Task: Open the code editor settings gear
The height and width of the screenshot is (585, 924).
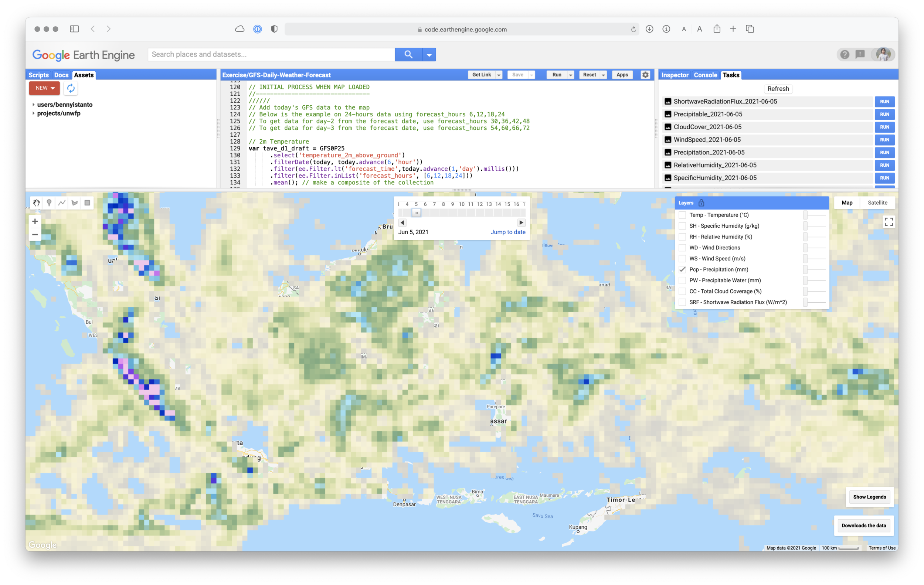Action: click(645, 75)
